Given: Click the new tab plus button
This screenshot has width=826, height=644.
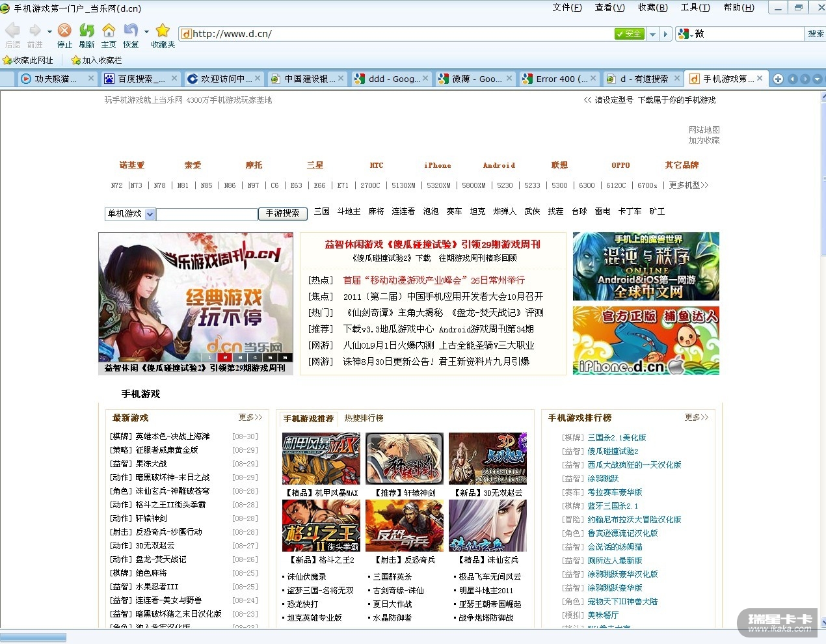Looking at the screenshot, I should [x=778, y=79].
